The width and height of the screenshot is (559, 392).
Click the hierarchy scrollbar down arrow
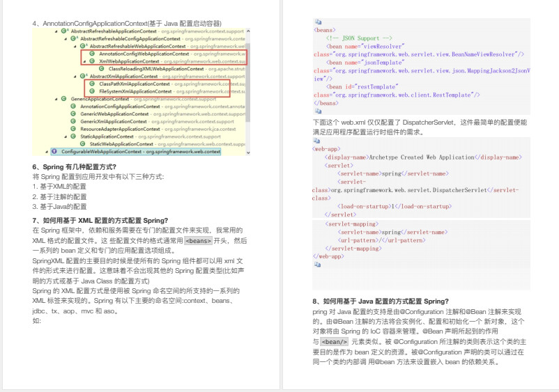(x=248, y=152)
